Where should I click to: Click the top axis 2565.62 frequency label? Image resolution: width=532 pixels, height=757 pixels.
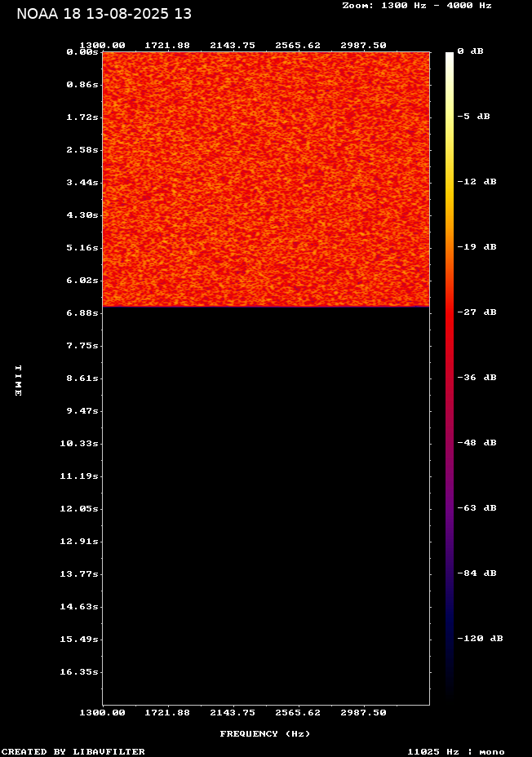pyautogui.click(x=298, y=46)
